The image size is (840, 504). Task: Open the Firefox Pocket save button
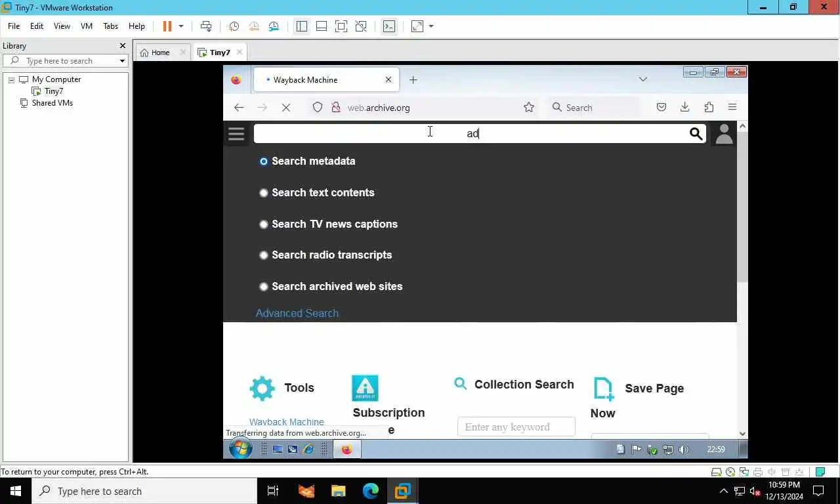[661, 108]
